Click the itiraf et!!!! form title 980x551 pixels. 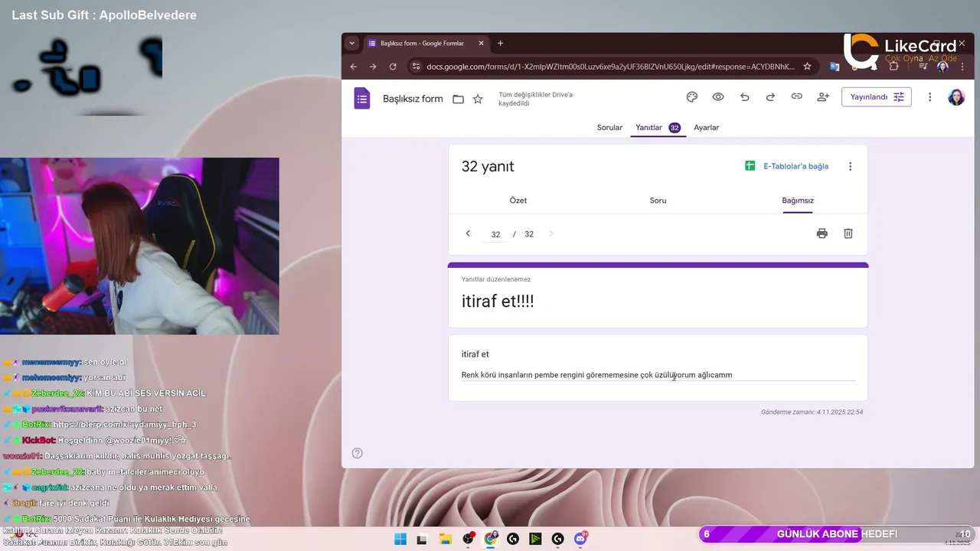tap(498, 302)
